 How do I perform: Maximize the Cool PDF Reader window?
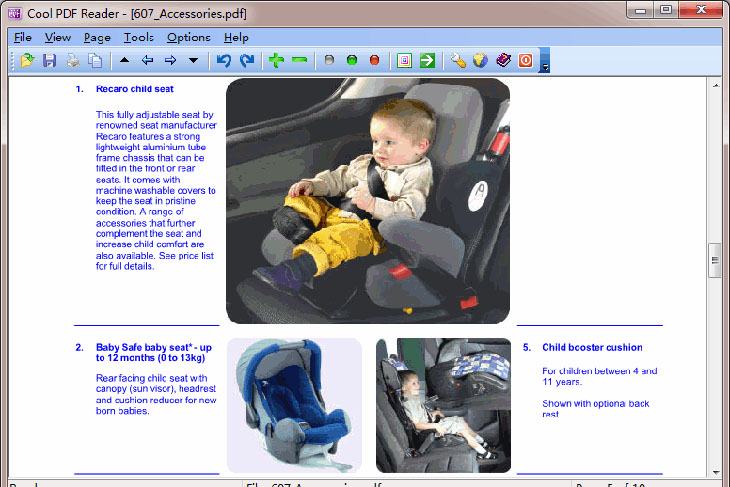[666, 10]
